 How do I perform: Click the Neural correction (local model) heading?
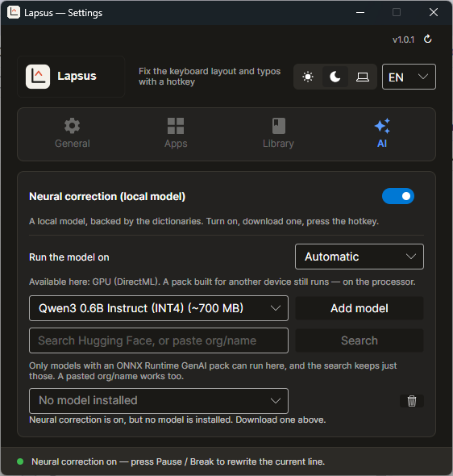(x=107, y=196)
